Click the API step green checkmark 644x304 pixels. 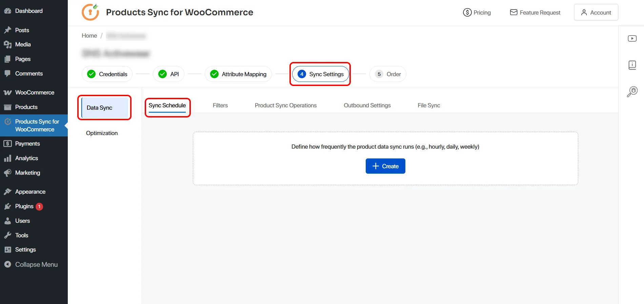[x=163, y=74]
